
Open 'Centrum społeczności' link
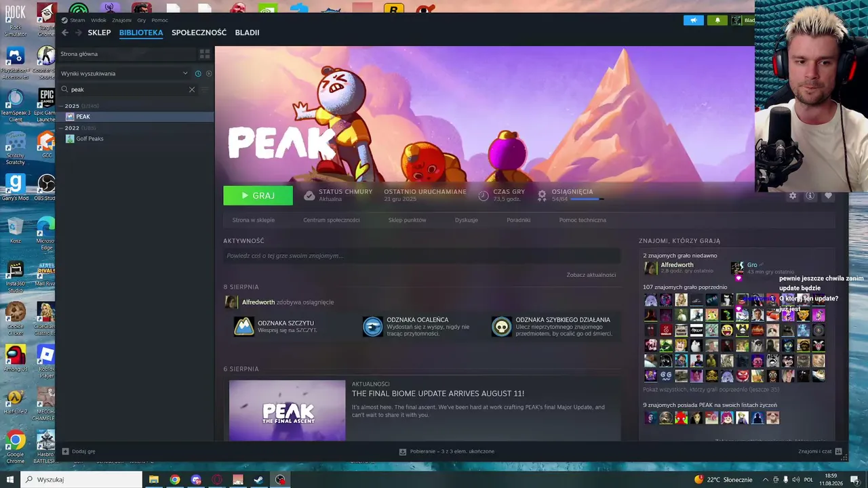click(332, 220)
